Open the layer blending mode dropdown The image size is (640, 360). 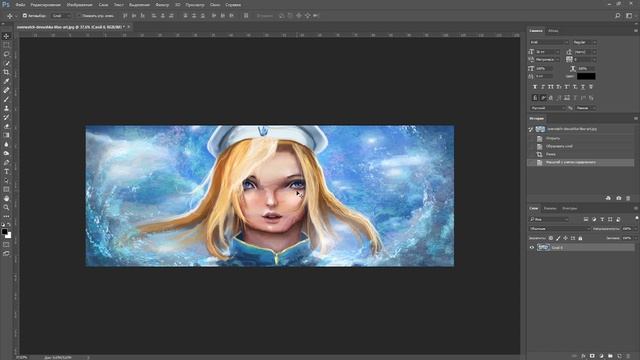pos(560,229)
